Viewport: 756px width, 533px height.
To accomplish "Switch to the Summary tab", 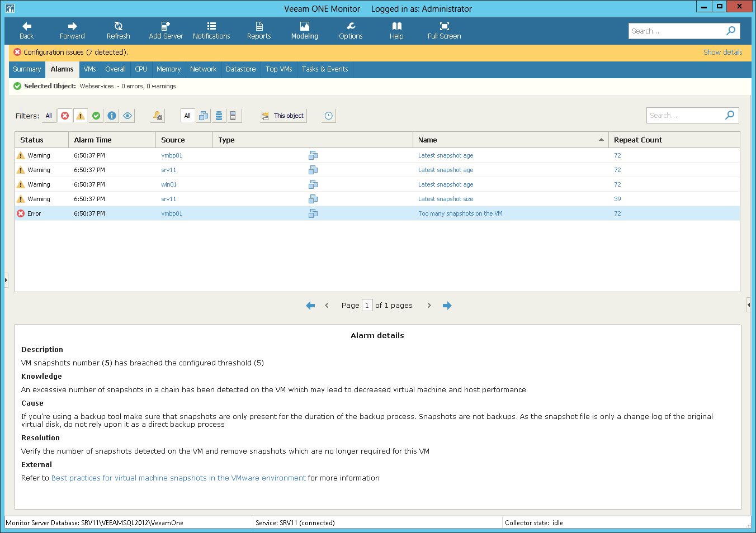I will 27,69.
